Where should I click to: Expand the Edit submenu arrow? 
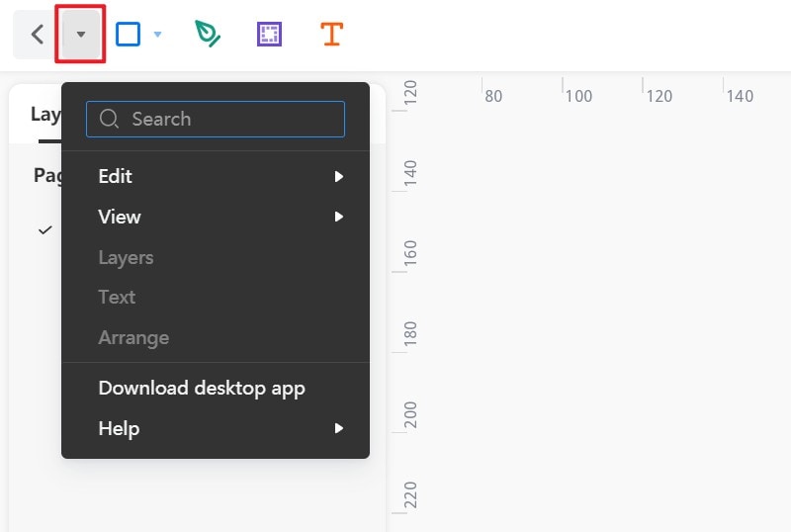[x=339, y=176]
